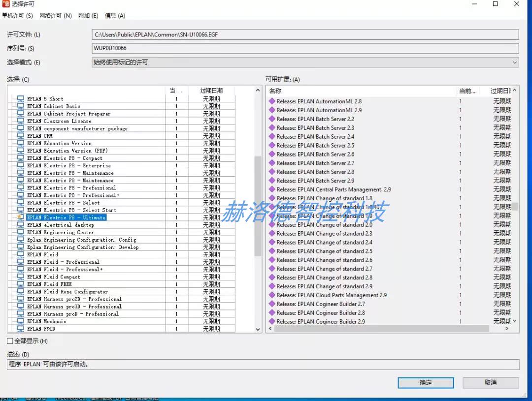Screen dimensions: 532x401
Task: Click the icon for EPLAN Electric P8 - Enterprise
Action: pyautogui.click(x=21, y=165)
